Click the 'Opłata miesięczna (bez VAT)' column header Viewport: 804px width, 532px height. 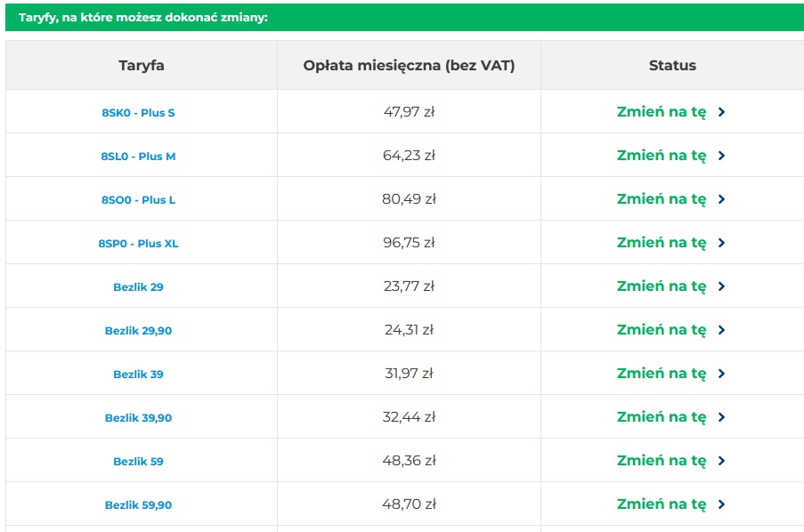click(409, 65)
